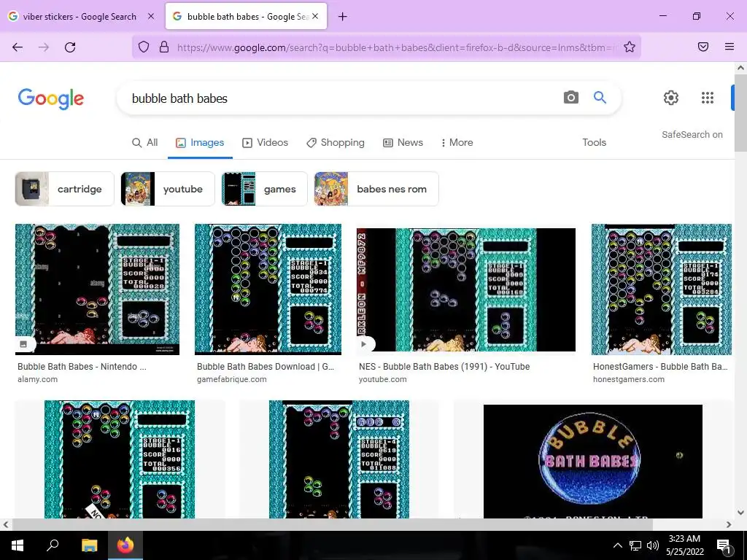This screenshot has width=747, height=560.
Task: Click the horizontal scrollbar left arrow
Action: click(6, 524)
